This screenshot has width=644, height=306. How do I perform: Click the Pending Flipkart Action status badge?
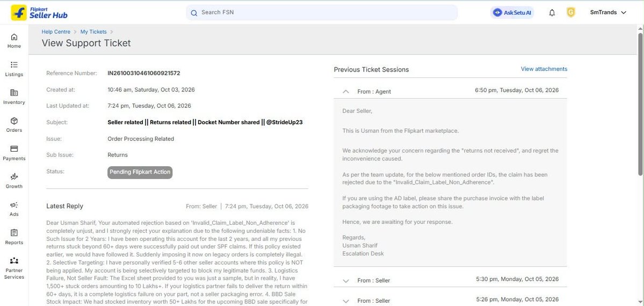point(140,172)
